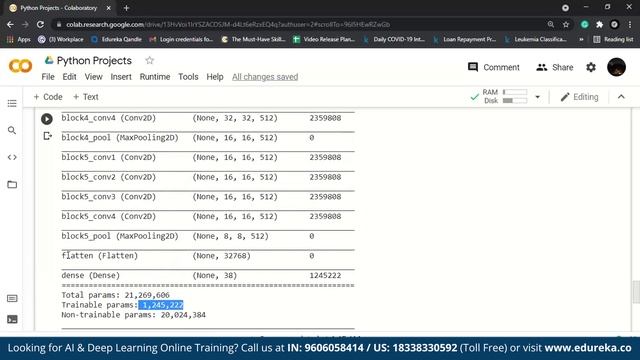The height and width of the screenshot is (360, 640).
Task: Click the RAM usage bar
Action: pos(515,92)
